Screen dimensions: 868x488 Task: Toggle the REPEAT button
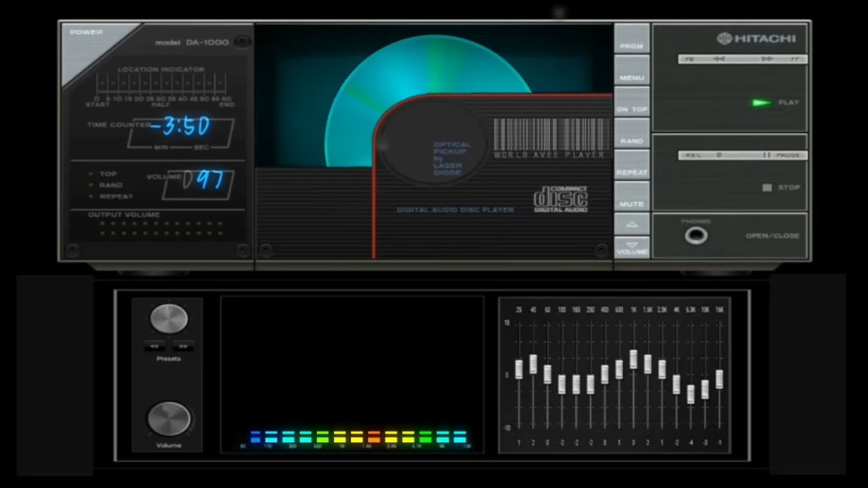[x=631, y=165]
